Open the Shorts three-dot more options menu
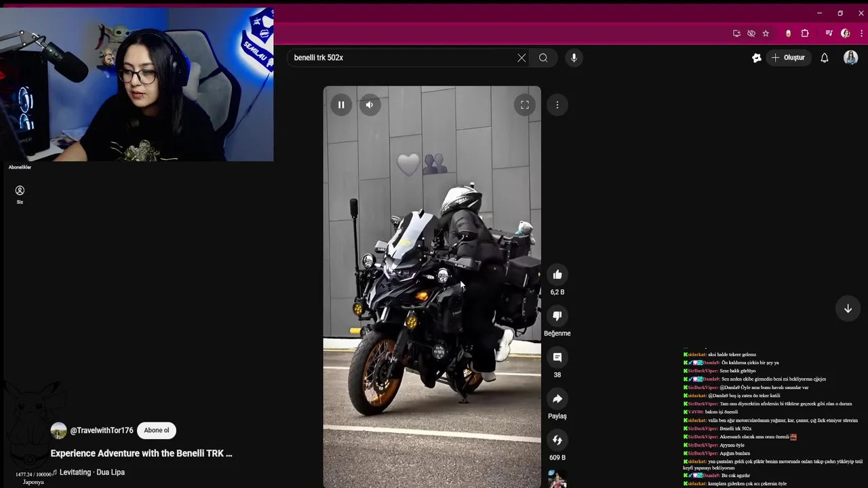This screenshot has height=488, width=868. 557,105
